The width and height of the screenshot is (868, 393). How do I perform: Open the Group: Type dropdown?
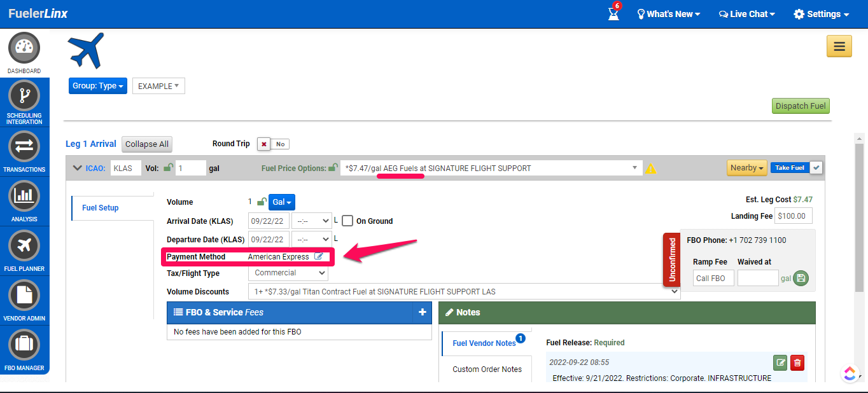(x=98, y=86)
